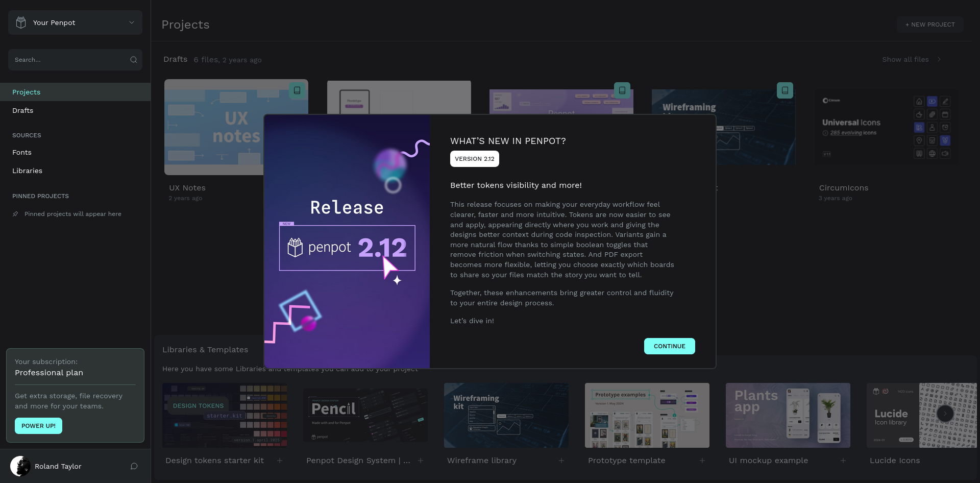Open Libraries in the sidebar
Screen dimensions: 980x483
(28, 171)
